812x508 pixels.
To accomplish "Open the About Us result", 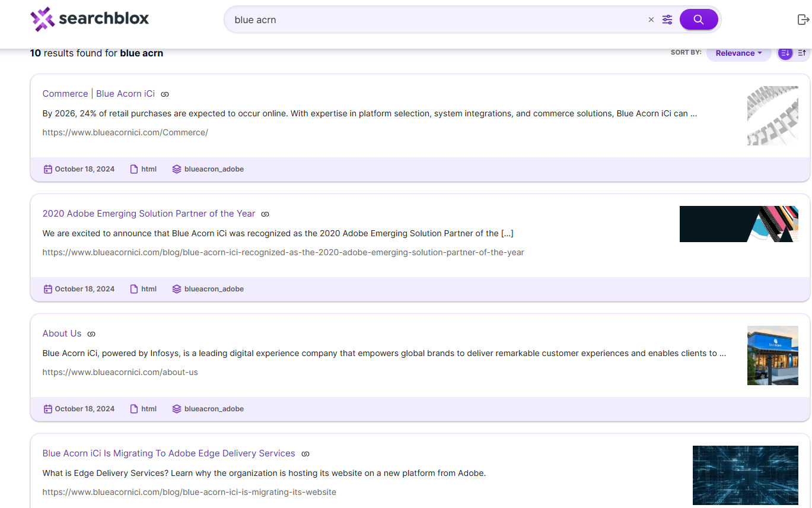I will [x=62, y=334].
